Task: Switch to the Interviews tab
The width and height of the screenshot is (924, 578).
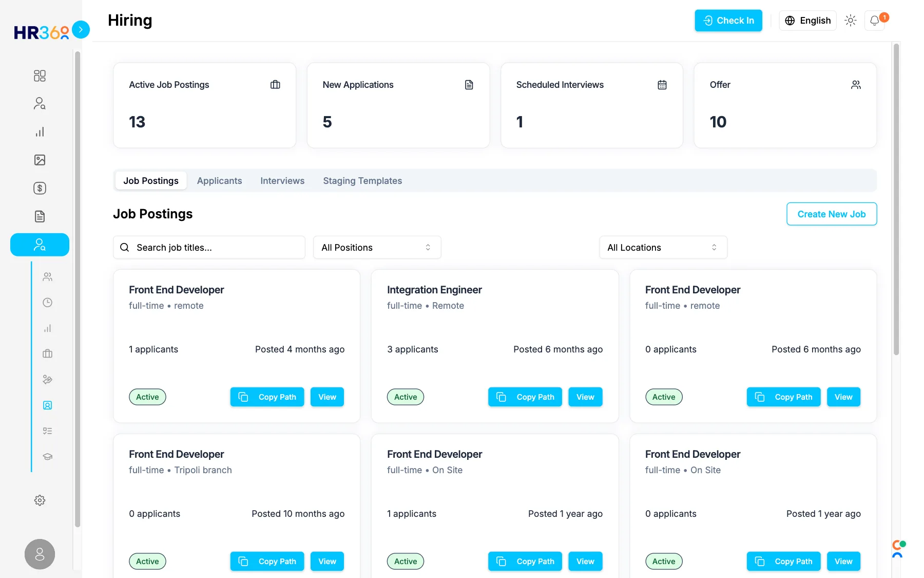Action: [x=282, y=181]
